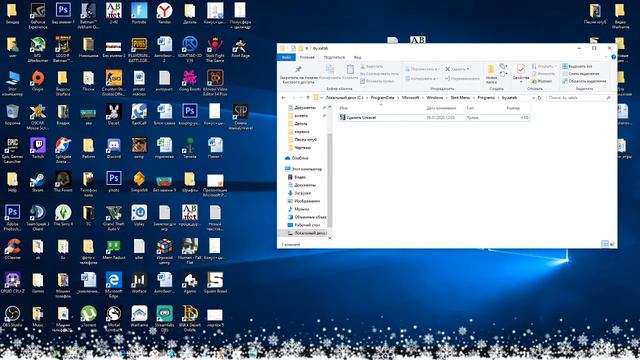Image resolution: width=640 pixels, height=360 pixels.
Task: Switch to the View ribbon tab
Action: (x=358, y=57)
